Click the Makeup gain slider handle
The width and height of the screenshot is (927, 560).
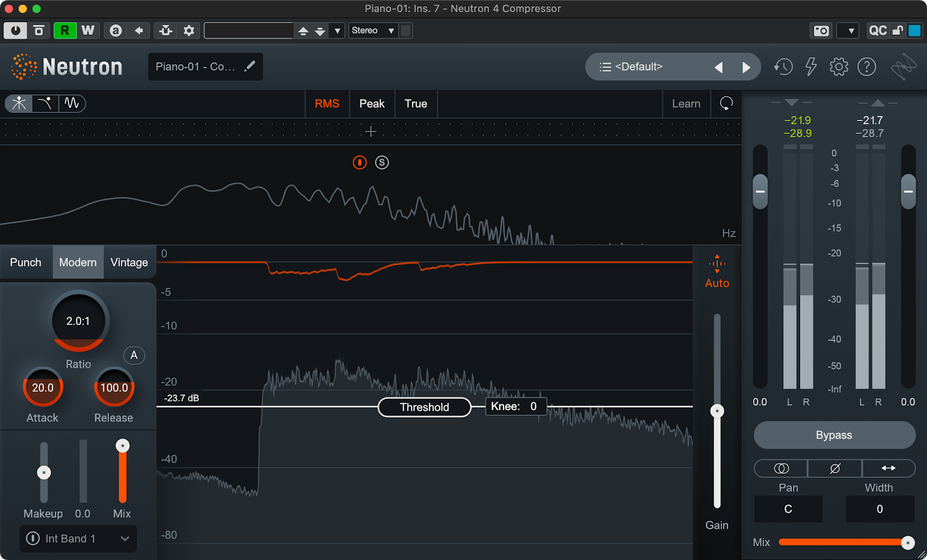[44, 473]
